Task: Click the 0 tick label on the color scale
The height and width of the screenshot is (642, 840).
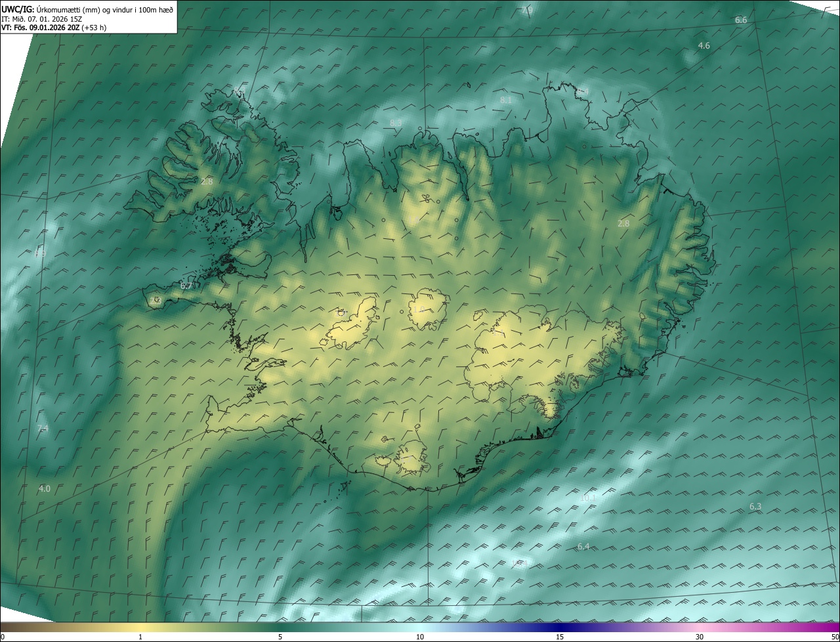Action: [3, 637]
